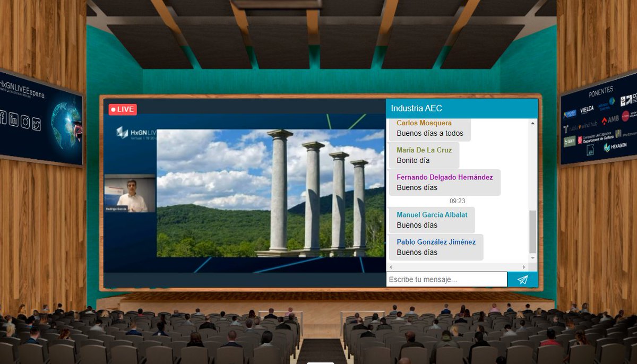637x364 pixels.
Task: Click the chat scrollbar down arrow
Action: (533, 257)
